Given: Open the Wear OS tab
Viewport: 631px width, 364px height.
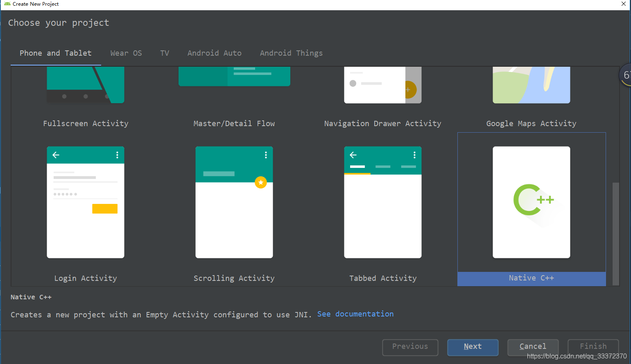Looking at the screenshot, I should (126, 53).
